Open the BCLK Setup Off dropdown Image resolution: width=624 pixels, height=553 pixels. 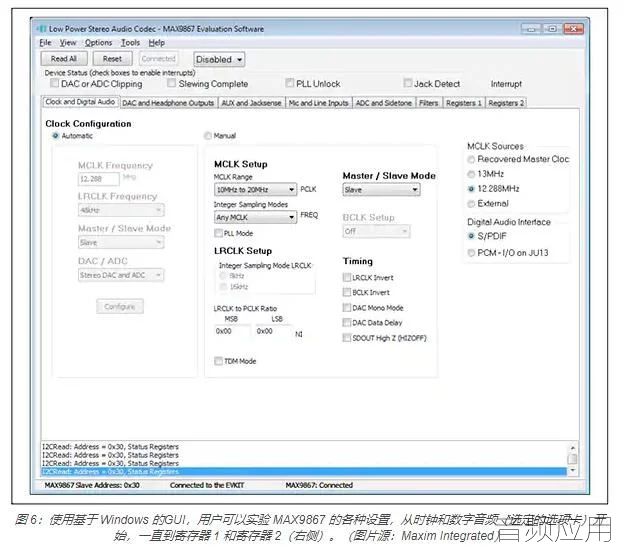pyautogui.click(x=376, y=231)
